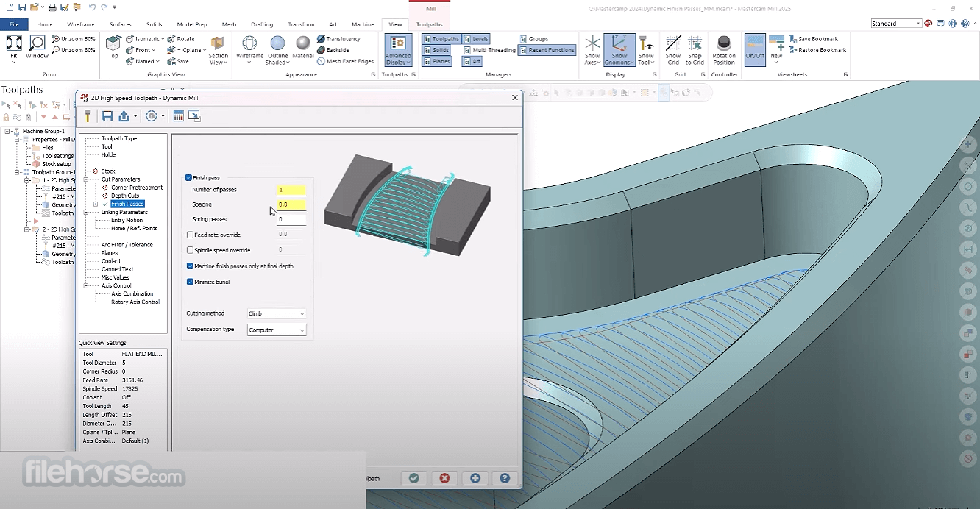The image size is (980, 509).
Task: Switch to Solids ribbon tab
Action: (x=155, y=24)
